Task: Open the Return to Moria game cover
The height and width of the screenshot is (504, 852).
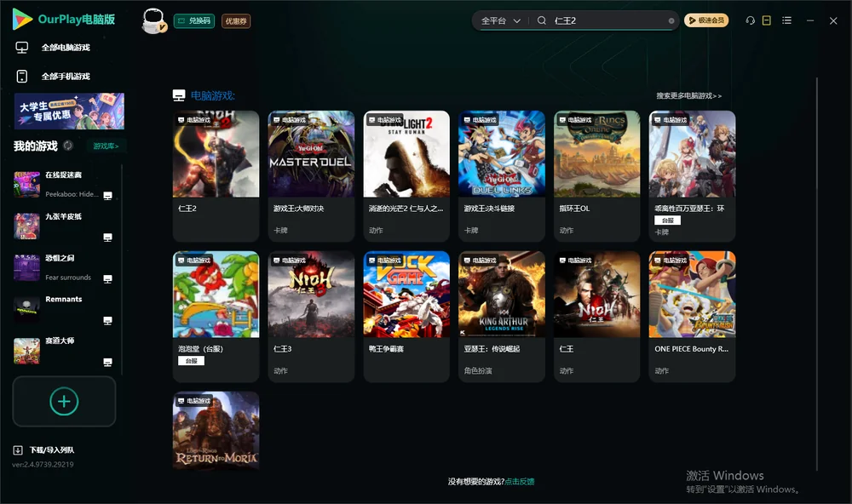Action: 216,431
